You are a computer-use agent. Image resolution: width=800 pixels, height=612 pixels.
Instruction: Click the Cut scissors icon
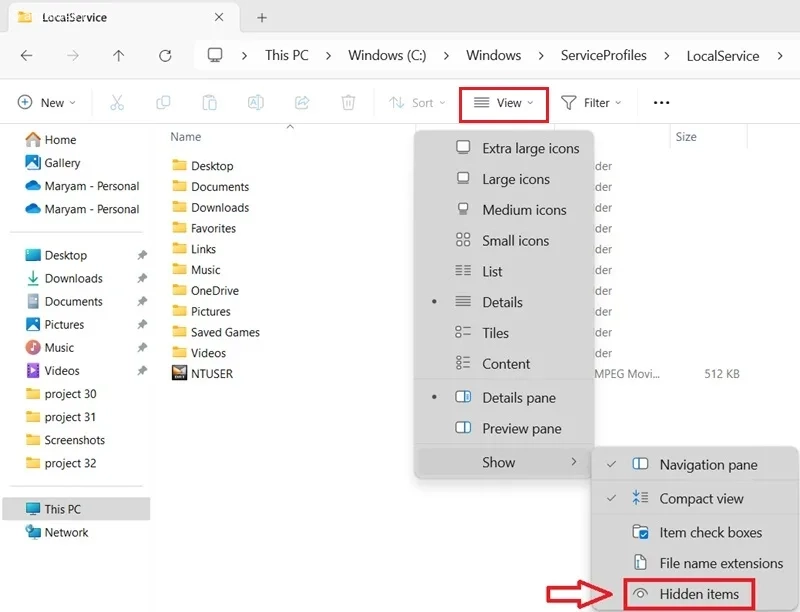point(117,103)
